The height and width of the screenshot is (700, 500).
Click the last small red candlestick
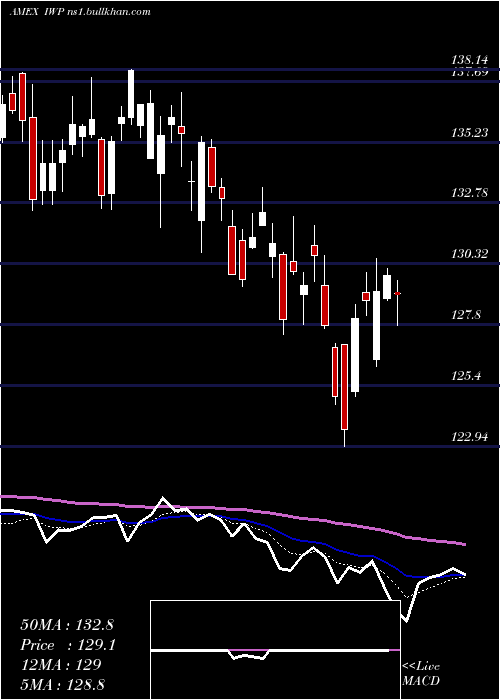coord(397,293)
